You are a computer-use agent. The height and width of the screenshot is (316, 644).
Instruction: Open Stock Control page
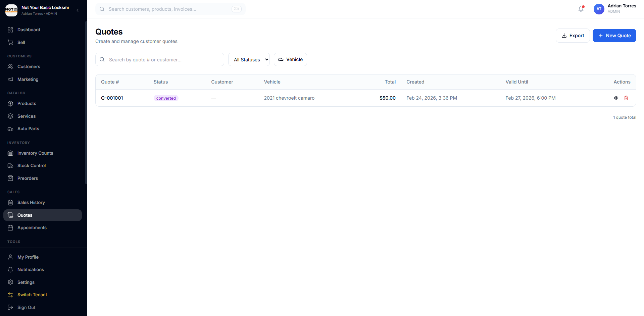click(x=43, y=166)
